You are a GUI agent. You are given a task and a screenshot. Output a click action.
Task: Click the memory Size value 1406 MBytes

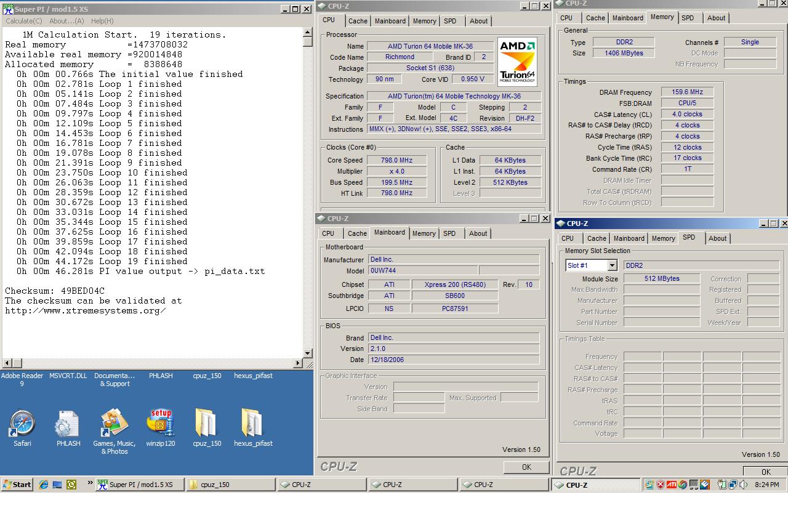(x=623, y=53)
